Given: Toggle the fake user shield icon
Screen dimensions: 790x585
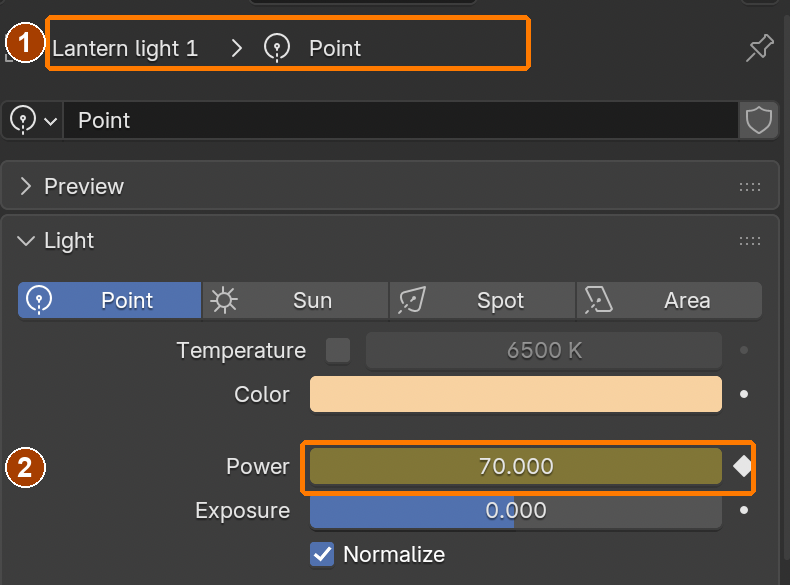Looking at the screenshot, I should pyautogui.click(x=758, y=120).
